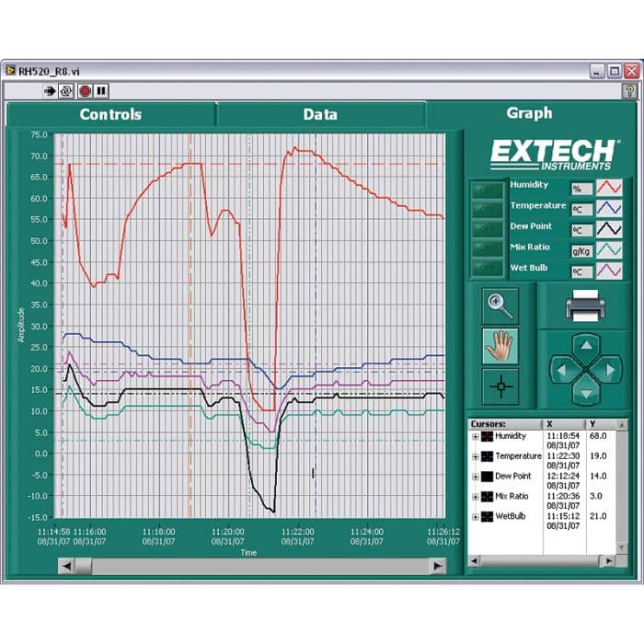Click cursor list horizontal scroll right arrow
644x644 pixels.
click(609, 560)
